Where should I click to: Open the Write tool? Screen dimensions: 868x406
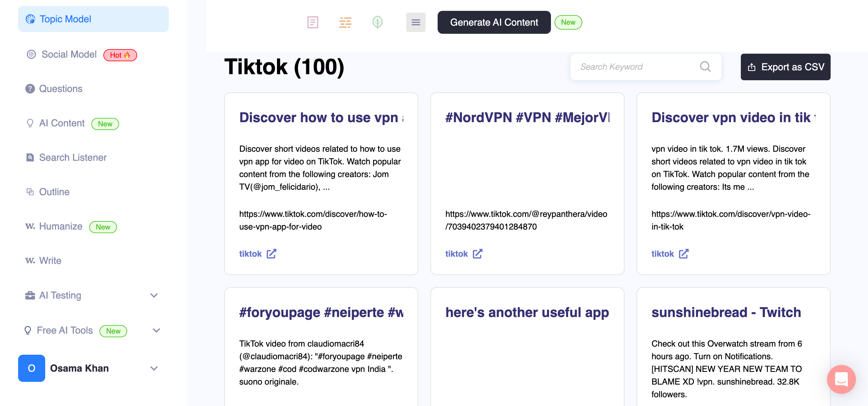[50, 261]
